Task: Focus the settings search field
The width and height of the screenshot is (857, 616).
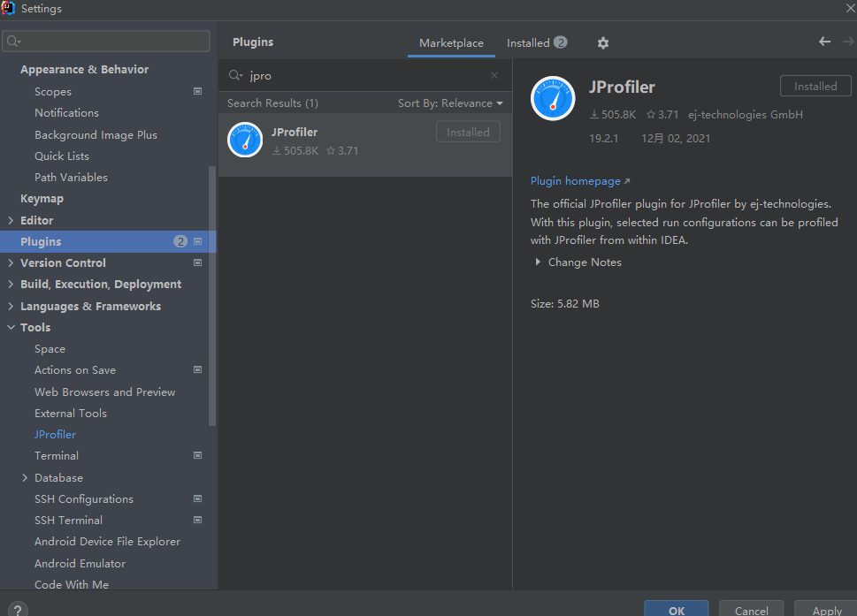Action: (106, 42)
